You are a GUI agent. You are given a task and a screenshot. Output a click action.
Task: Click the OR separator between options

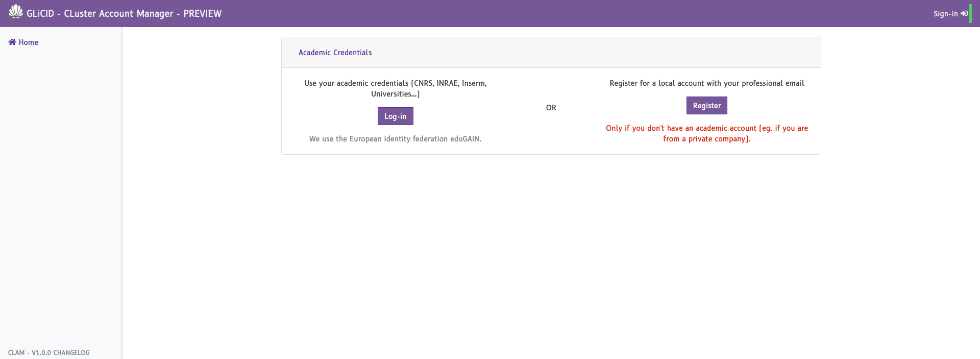point(551,108)
